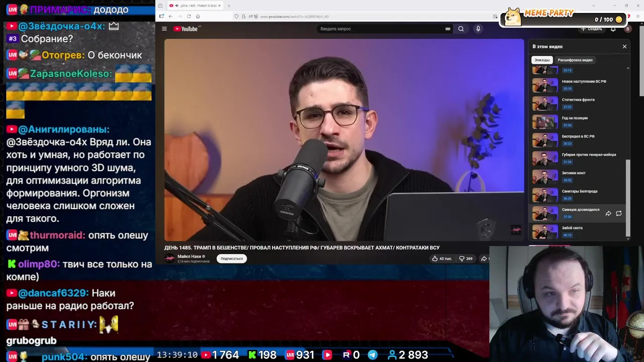Subscribe with the Подписаться button
The height and width of the screenshot is (362, 644).
232,258
